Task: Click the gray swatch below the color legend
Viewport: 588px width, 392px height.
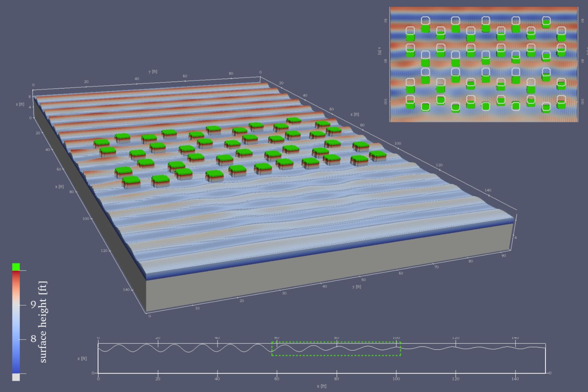Action: coord(16,377)
